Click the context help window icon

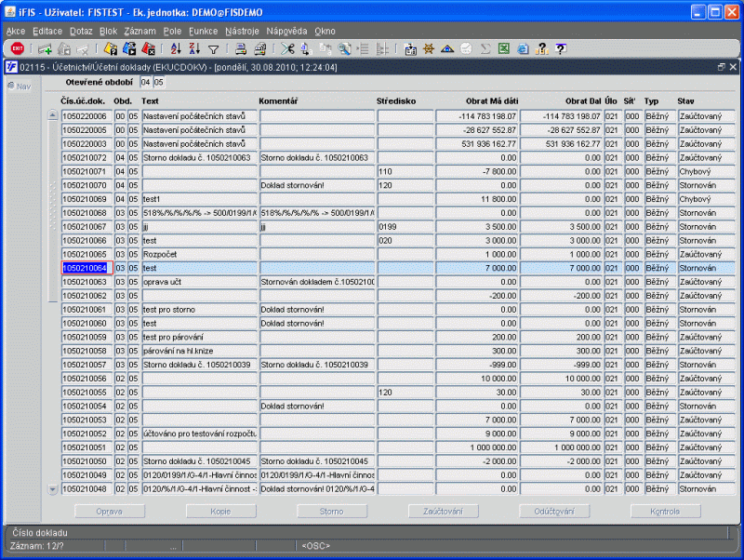pos(561,48)
